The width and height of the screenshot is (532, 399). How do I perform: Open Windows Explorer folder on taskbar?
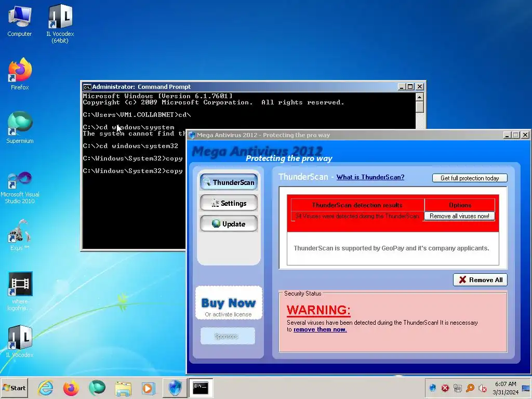pyautogui.click(x=123, y=389)
